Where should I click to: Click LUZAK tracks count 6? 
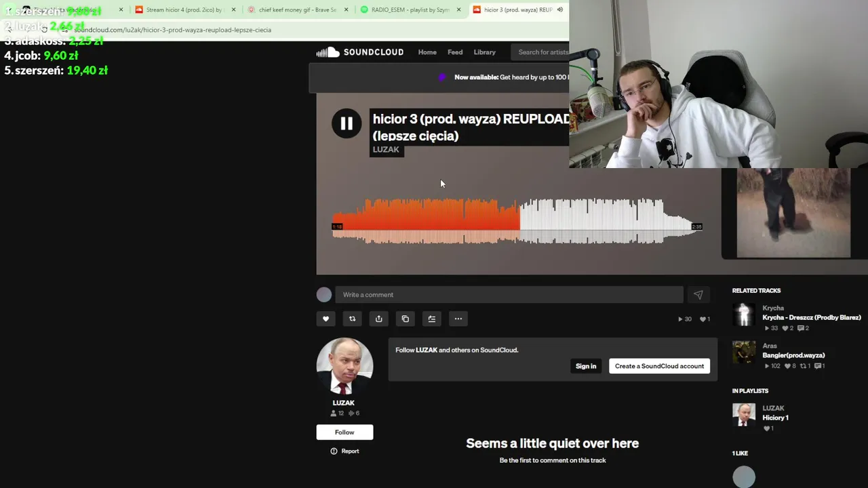pyautogui.click(x=354, y=413)
